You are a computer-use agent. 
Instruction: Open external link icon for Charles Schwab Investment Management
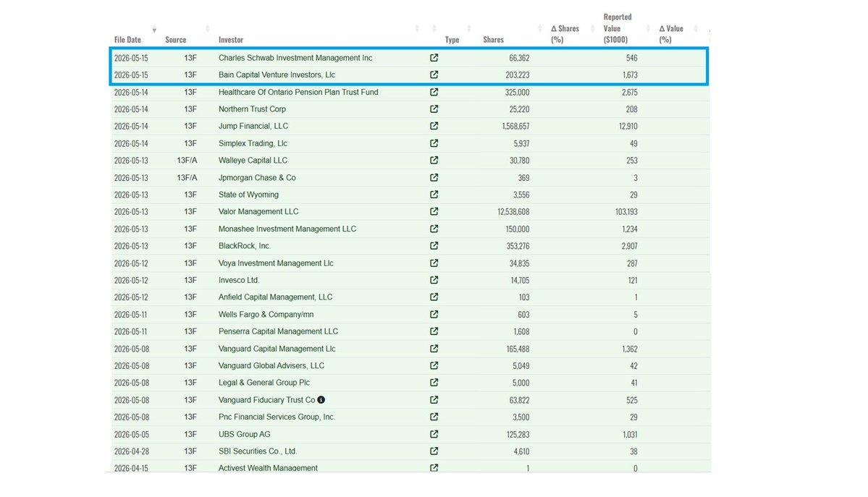(434, 58)
